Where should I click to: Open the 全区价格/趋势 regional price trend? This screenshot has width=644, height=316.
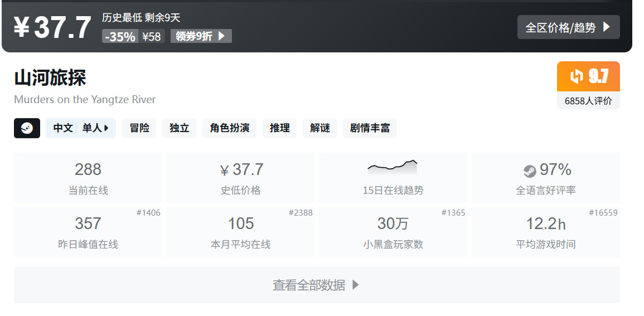568,27
